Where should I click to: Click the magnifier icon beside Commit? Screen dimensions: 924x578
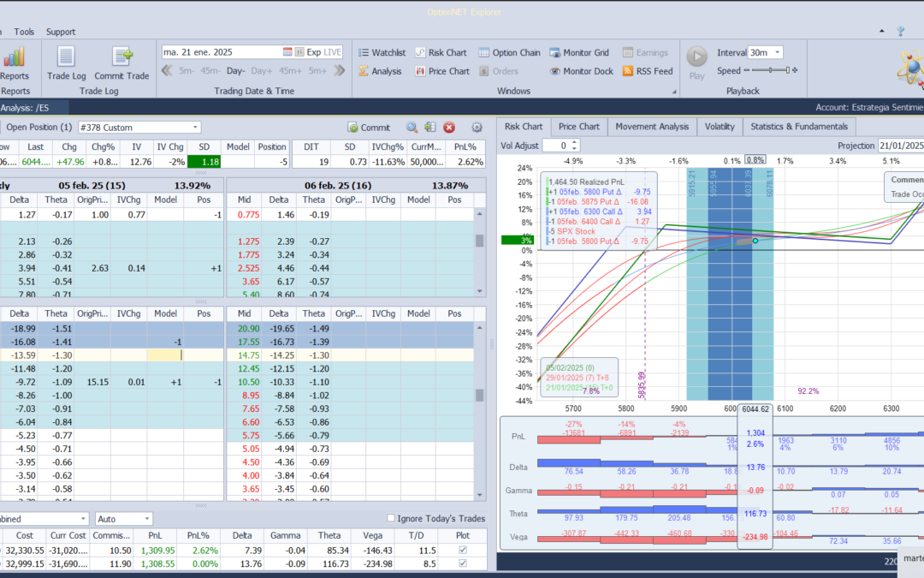coord(412,128)
